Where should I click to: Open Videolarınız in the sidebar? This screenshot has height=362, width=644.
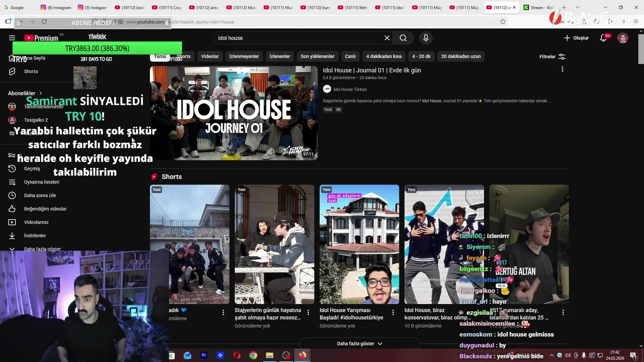pyautogui.click(x=36, y=222)
